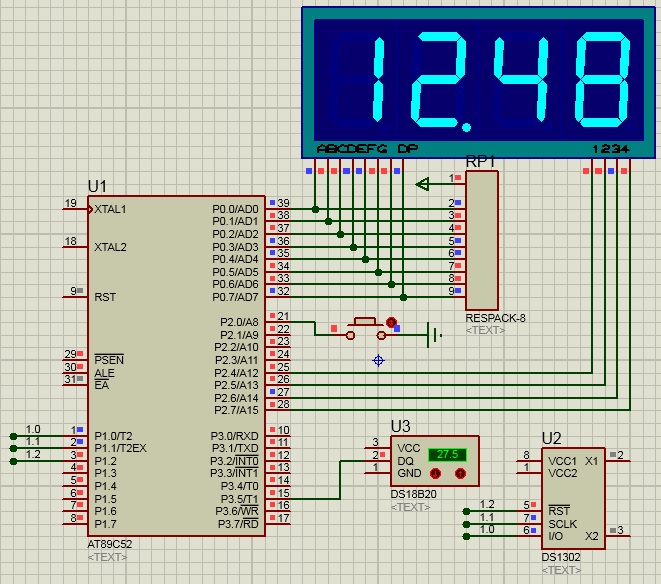Viewport: 661px width, 584px height.
Task: Select the ground symbol beside the button
Action: click(x=434, y=336)
